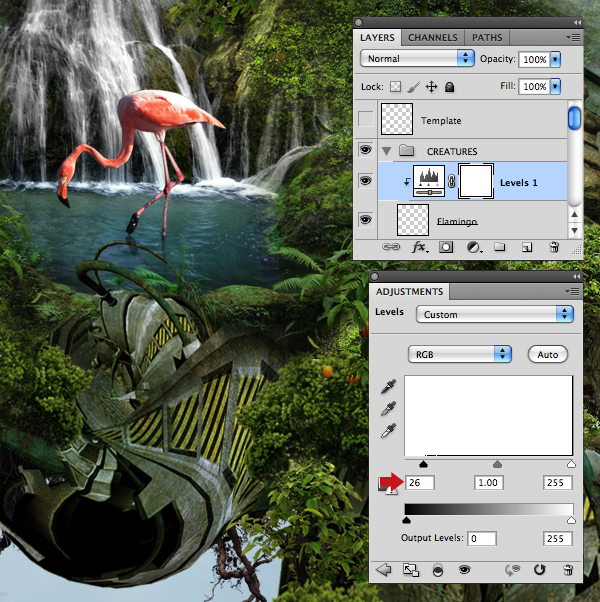Open the Layers panel options menu
The height and width of the screenshot is (602, 600).
[x=573, y=38]
